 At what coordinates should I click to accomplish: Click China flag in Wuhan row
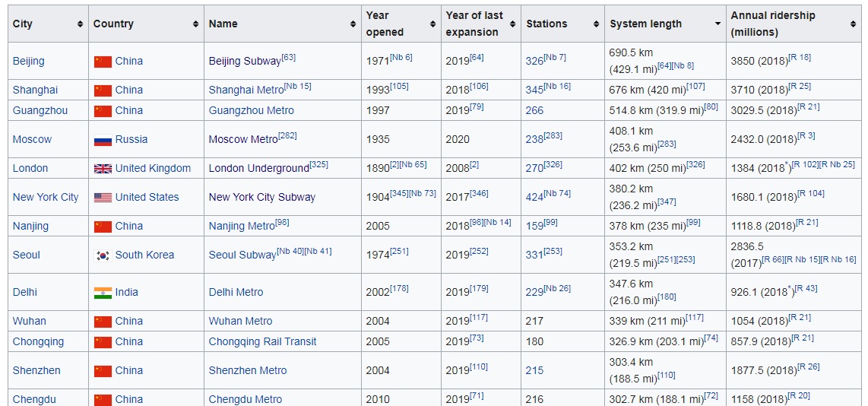tap(103, 322)
